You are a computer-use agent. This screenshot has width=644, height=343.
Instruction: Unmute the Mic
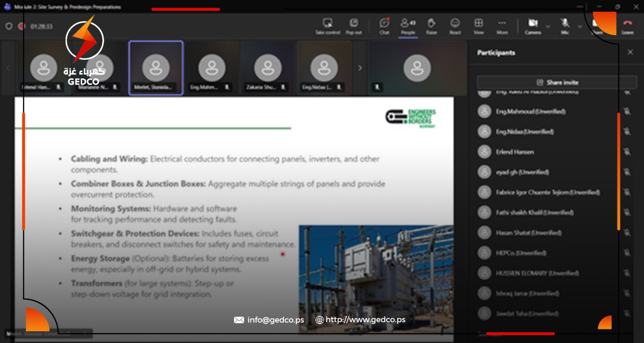pyautogui.click(x=565, y=23)
